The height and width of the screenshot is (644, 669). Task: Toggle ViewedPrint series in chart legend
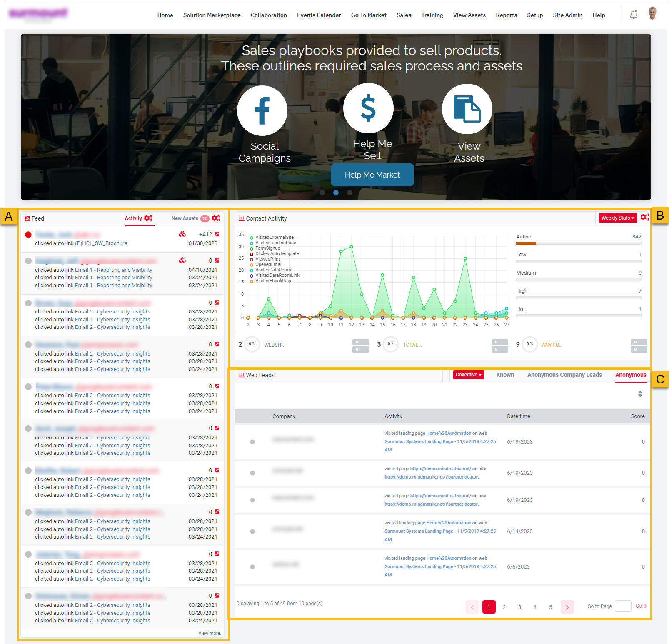pyautogui.click(x=265, y=259)
